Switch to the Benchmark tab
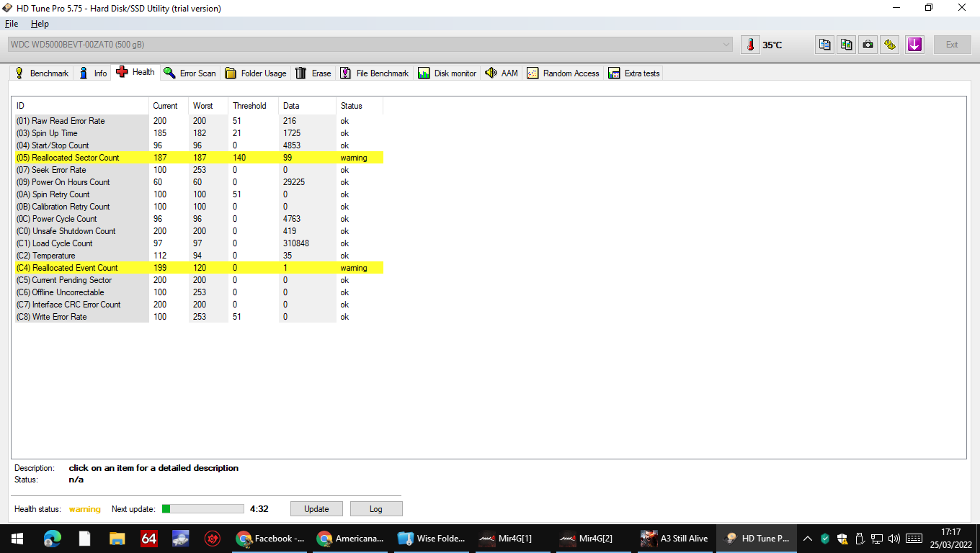 42,73
